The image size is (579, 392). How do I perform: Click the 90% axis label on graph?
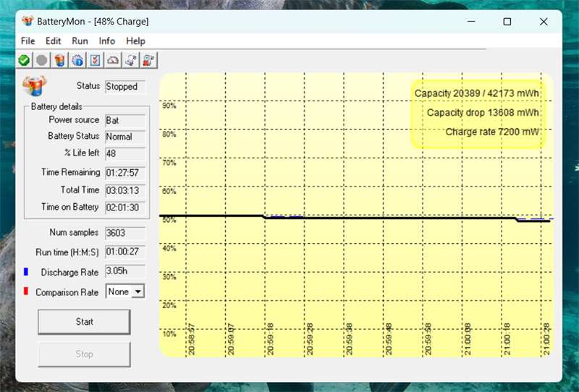tap(169, 106)
